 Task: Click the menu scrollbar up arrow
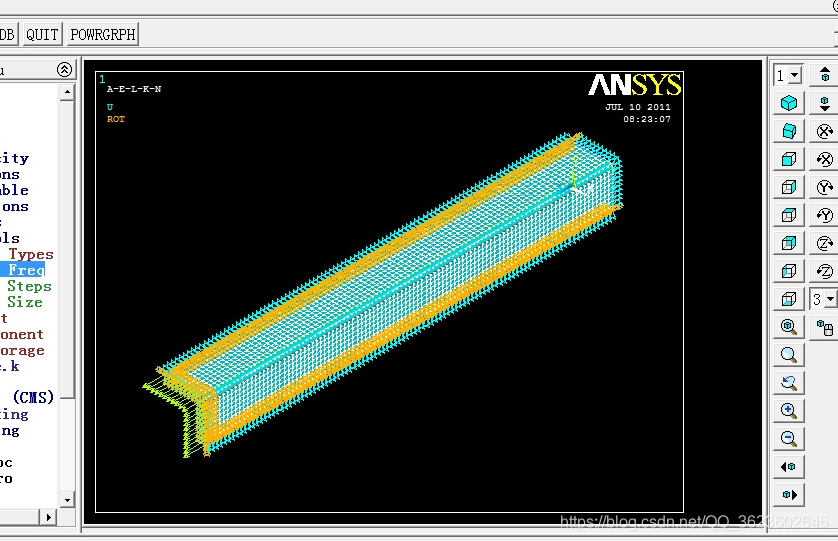coord(67,92)
